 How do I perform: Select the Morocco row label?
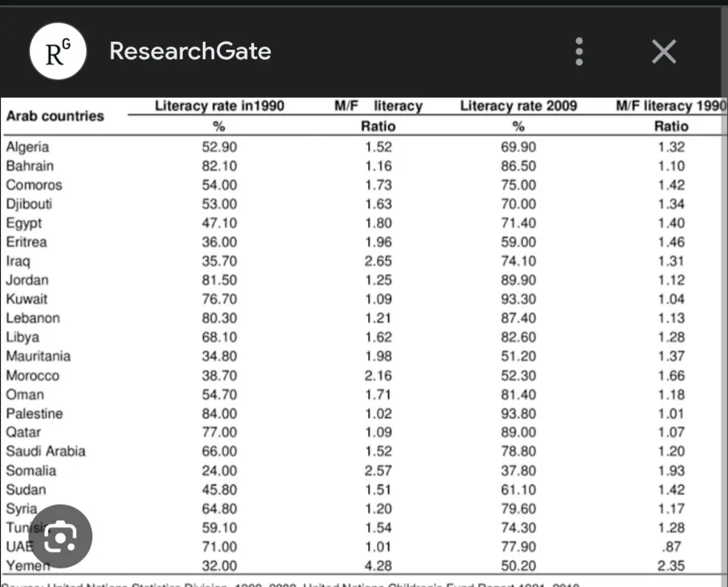[32, 375]
